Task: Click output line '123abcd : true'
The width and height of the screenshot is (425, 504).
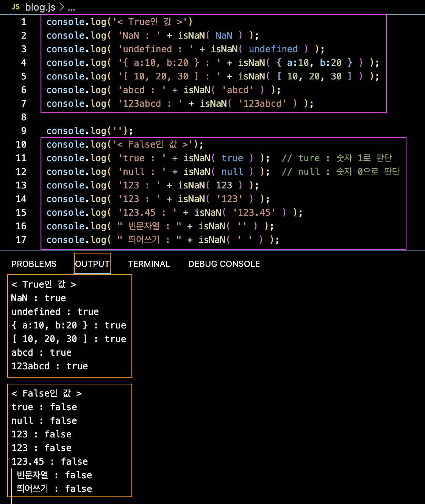Action: 50,366
